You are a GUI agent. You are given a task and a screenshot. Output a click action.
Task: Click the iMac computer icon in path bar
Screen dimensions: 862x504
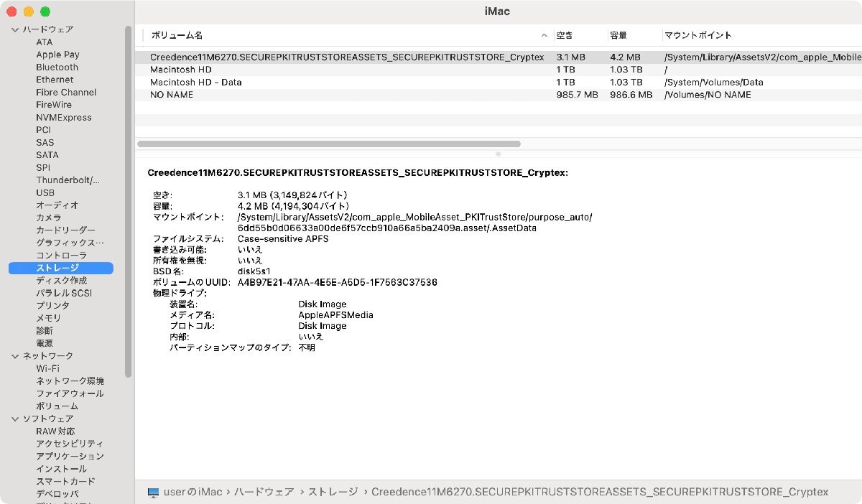(153, 493)
